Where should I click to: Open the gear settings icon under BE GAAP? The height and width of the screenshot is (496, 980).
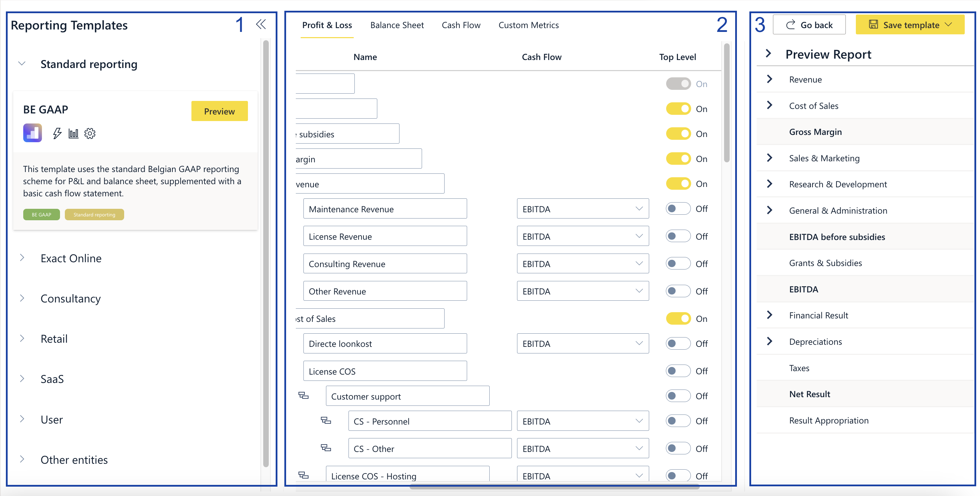point(90,133)
